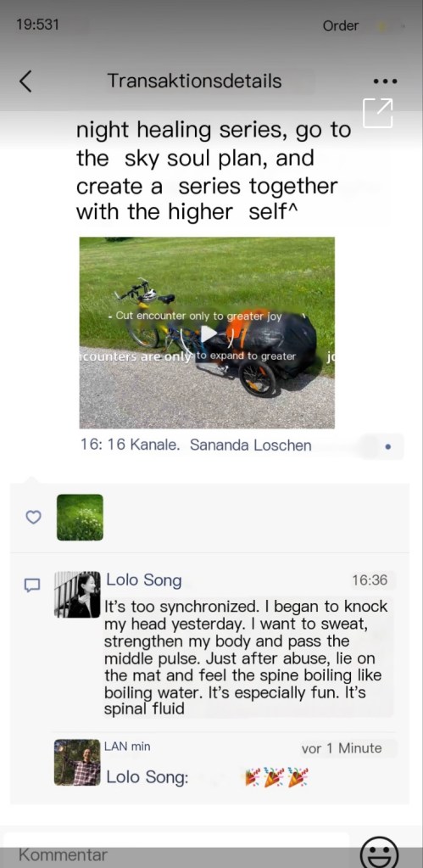
Task: Open the 16:16 Kanale Sananda Loschen caption
Action: pos(196,445)
